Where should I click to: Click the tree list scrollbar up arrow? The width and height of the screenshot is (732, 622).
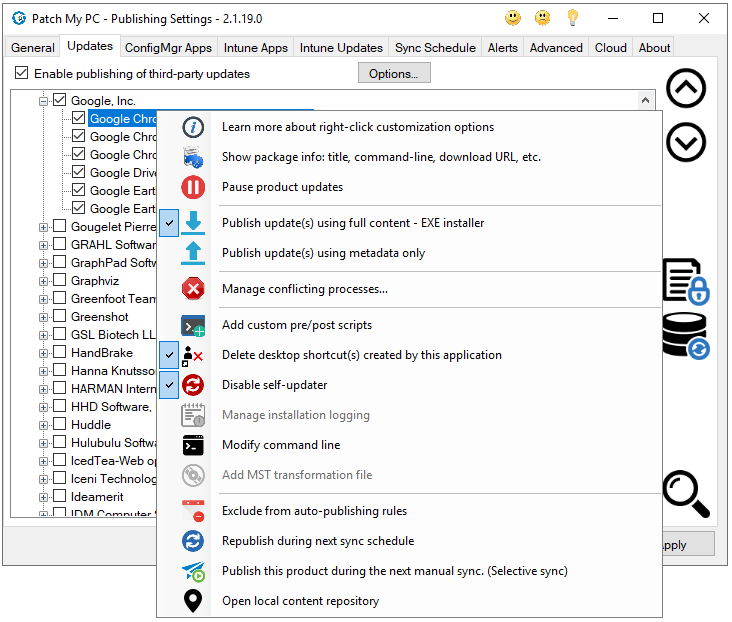click(646, 100)
